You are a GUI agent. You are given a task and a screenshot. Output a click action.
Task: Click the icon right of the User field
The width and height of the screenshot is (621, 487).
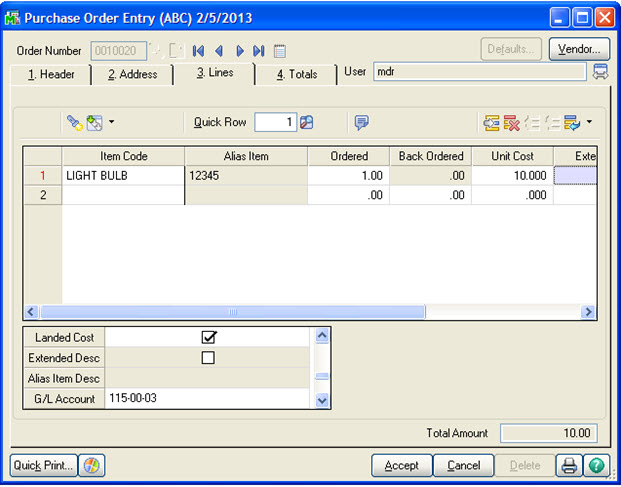[600, 71]
